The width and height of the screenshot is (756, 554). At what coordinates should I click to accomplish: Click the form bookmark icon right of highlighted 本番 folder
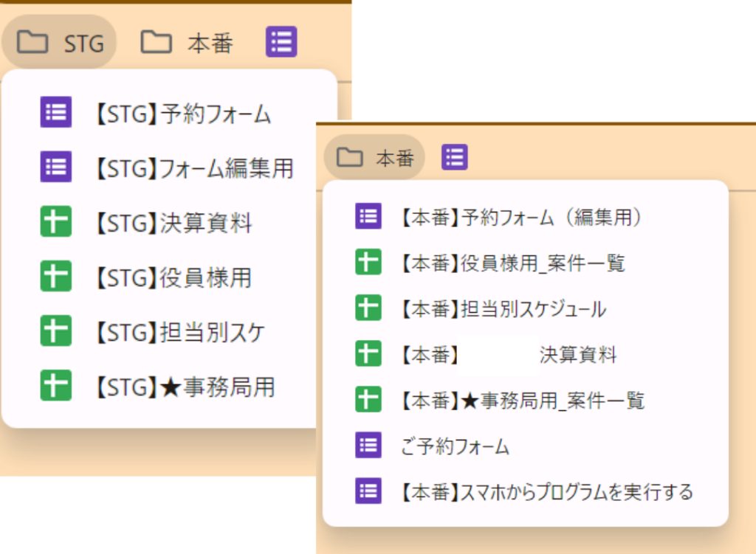[x=454, y=156]
